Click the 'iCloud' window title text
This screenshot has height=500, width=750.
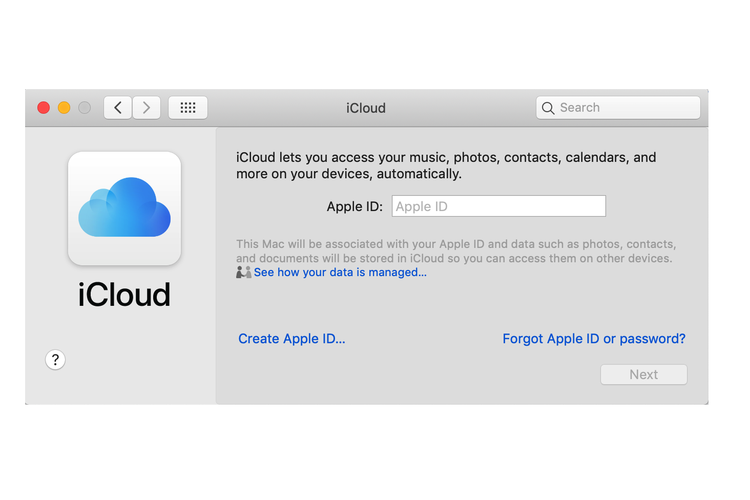click(365, 108)
